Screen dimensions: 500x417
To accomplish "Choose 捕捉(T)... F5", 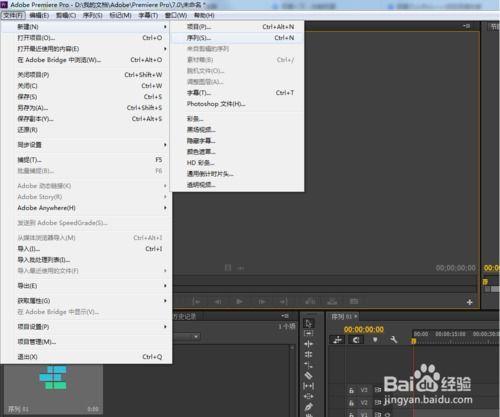I will [86, 160].
